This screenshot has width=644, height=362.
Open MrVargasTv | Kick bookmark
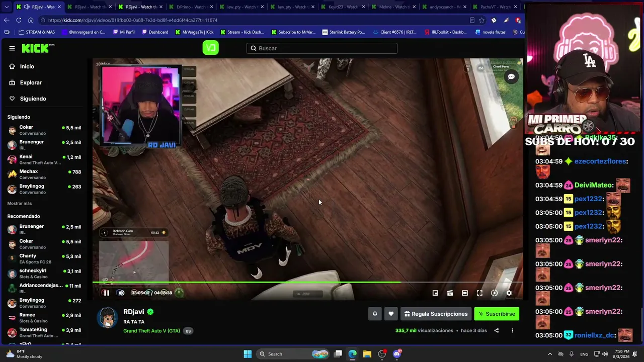pos(194,32)
